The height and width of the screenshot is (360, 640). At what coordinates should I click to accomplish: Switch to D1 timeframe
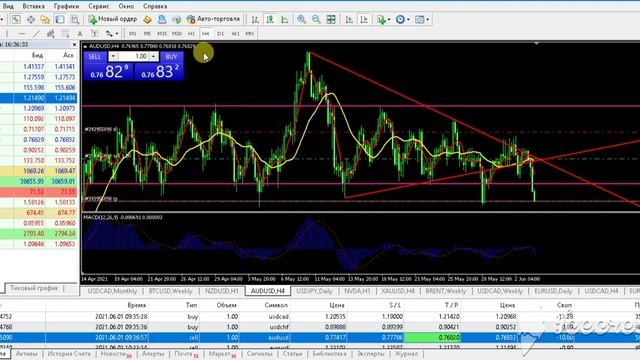click(220, 33)
